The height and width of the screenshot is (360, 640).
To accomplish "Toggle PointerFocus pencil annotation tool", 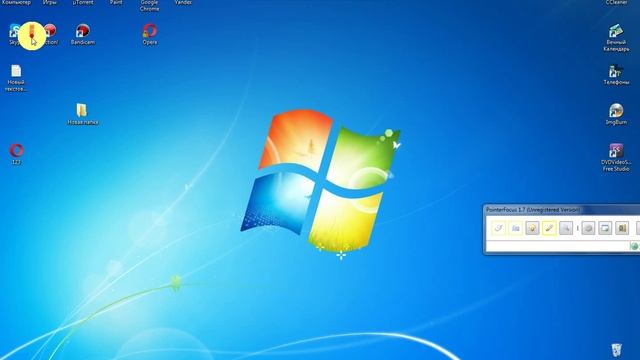I will pos(549,228).
